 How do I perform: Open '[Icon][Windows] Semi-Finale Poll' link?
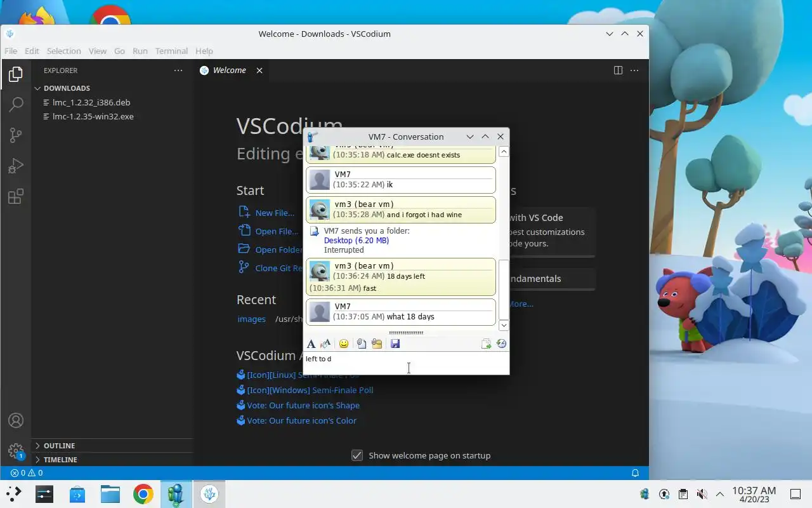(310, 390)
